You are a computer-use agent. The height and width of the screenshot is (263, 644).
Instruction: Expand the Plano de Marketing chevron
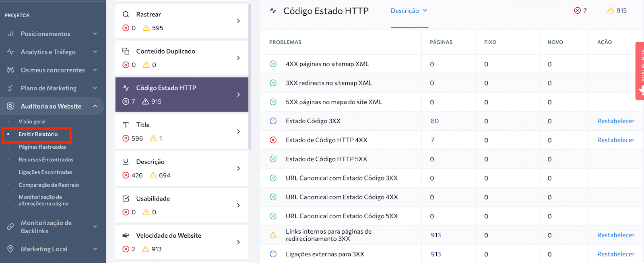[95, 88]
